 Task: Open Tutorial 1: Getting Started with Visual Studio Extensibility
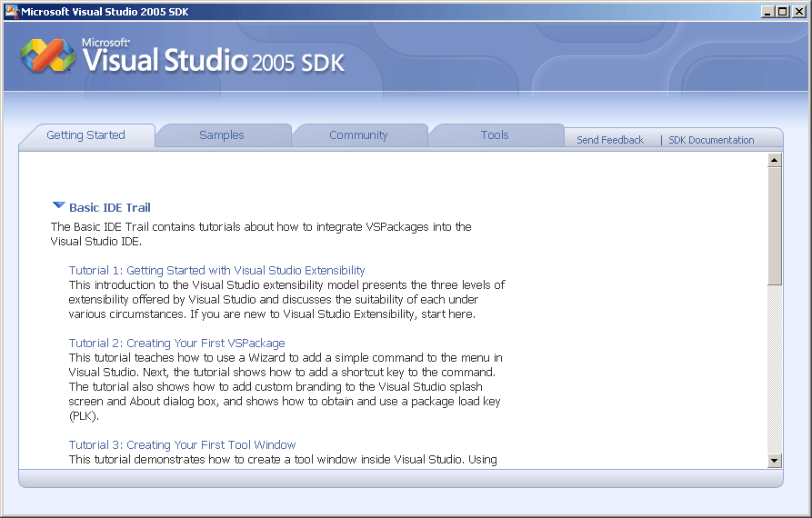217,270
